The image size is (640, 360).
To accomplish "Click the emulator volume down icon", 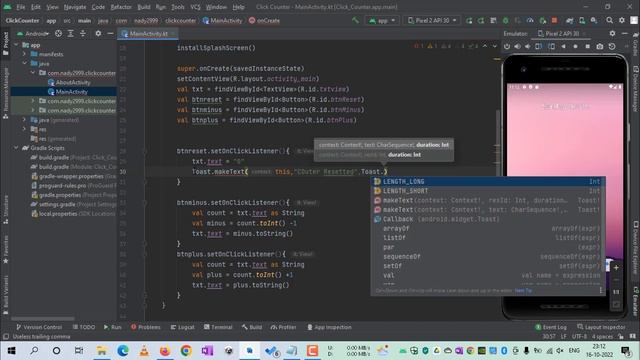I will [x=528, y=47].
